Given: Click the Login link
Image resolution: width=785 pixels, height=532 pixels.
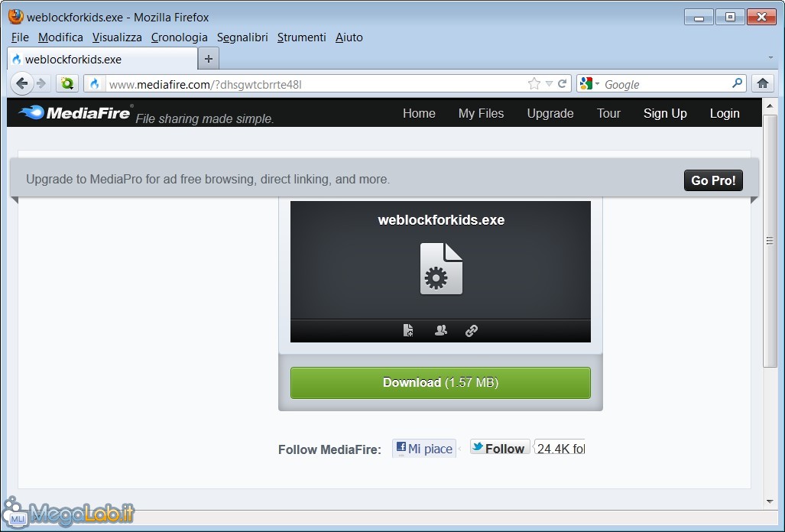Looking at the screenshot, I should click(x=725, y=114).
